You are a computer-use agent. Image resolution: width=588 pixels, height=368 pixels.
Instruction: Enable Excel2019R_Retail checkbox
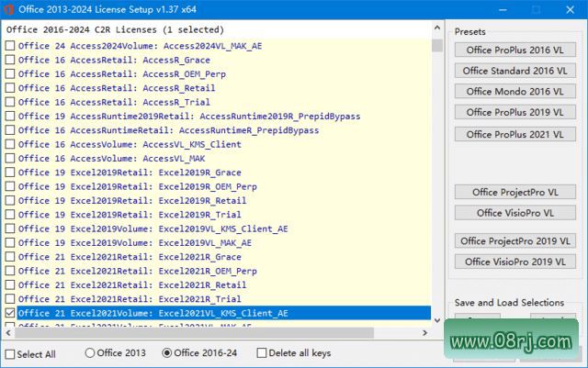click(x=10, y=200)
